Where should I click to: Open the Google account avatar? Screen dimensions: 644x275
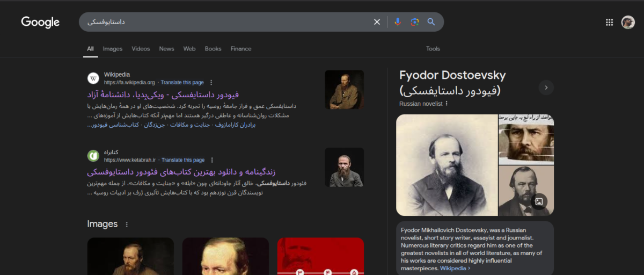(x=628, y=22)
